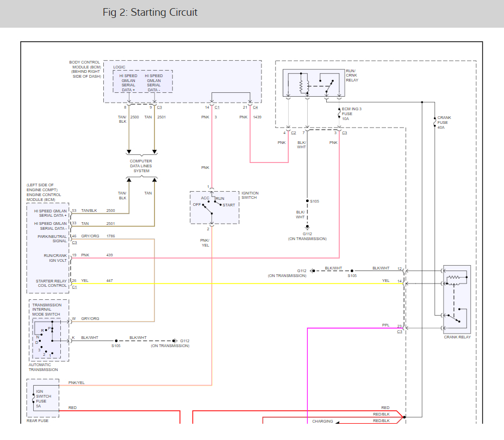The width and height of the screenshot is (504, 440).
Task: Click the ECM/IGN 3 Fuse 10A symbol
Action: click(x=339, y=113)
